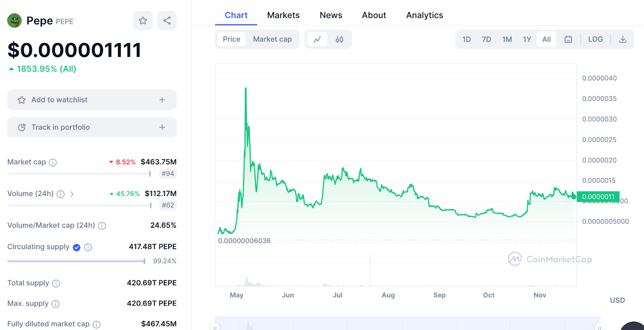This screenshot has height=330, width=644.
Task: Select the 1D time range
Action: [466, 39]
